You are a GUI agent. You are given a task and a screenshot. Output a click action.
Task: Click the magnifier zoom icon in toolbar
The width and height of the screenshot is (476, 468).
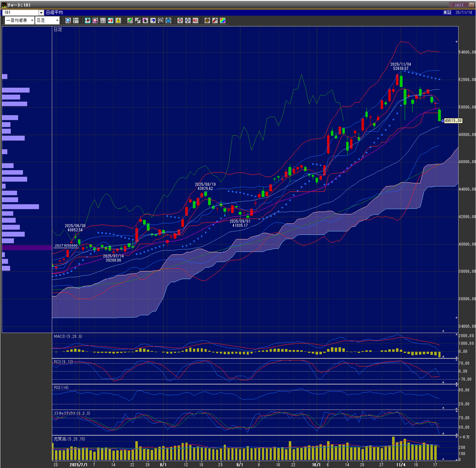click(x=68, y=20)
